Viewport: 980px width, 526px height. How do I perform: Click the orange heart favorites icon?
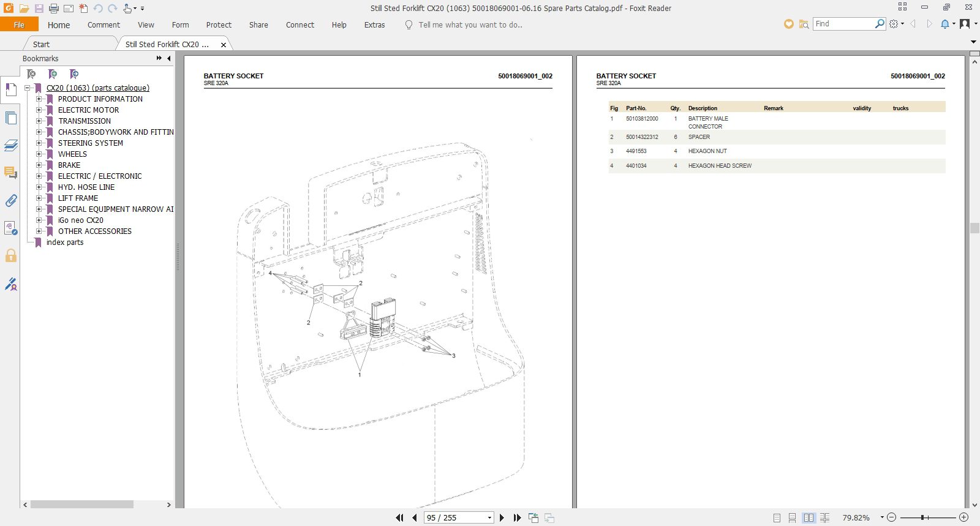click(789, 24)
